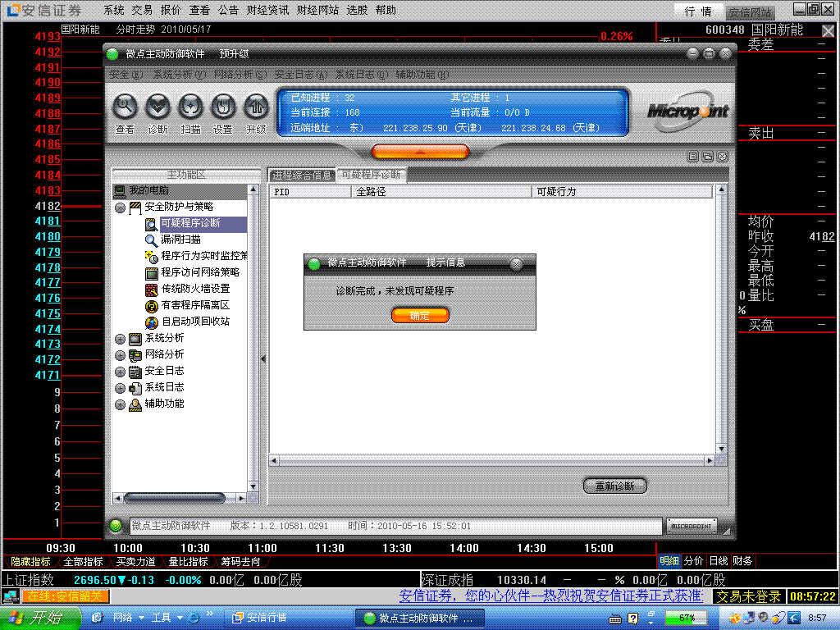
Task: Click the tree panel scroll down arrow
Action: [253, 487]
